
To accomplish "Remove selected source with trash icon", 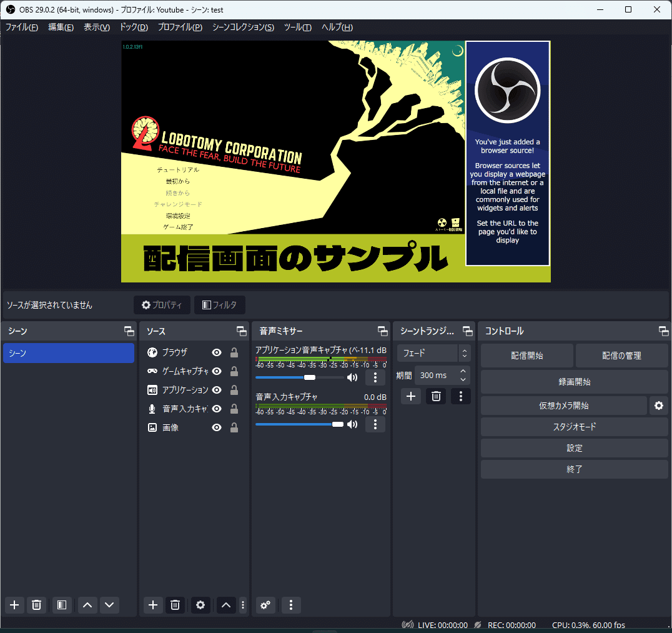I will click(175, 605).
